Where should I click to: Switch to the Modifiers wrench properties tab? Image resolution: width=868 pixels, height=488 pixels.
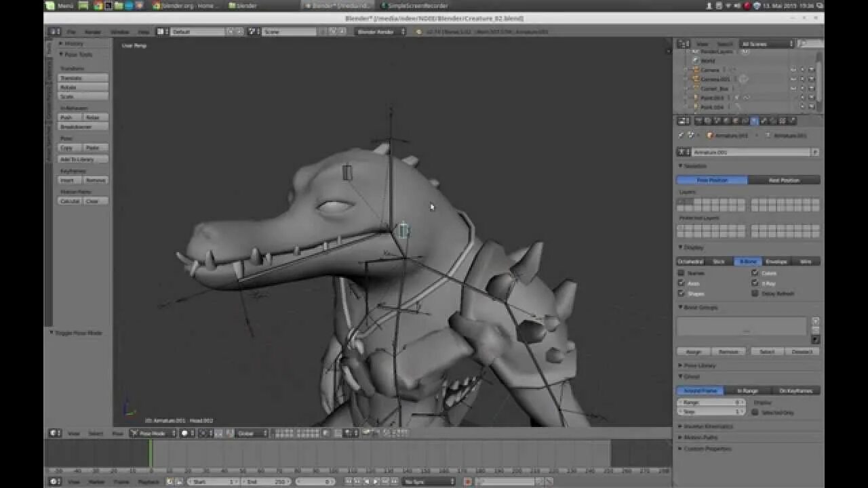[744, 121]
